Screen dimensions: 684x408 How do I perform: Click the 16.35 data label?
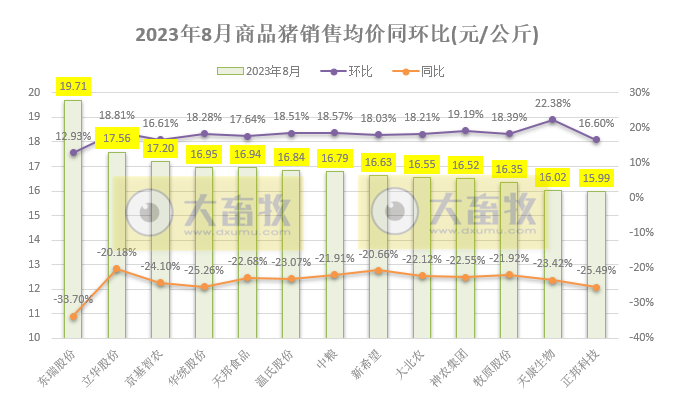509,169
